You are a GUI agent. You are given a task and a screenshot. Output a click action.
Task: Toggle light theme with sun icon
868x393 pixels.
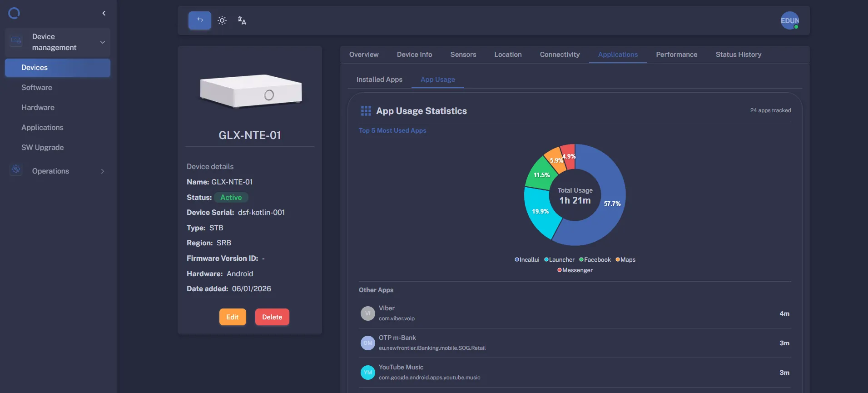[222, 20]
